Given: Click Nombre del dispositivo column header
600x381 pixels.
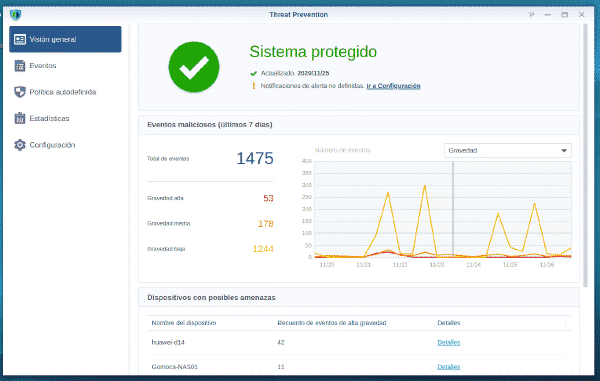Looking at the screenshot, I should [184, 323].
